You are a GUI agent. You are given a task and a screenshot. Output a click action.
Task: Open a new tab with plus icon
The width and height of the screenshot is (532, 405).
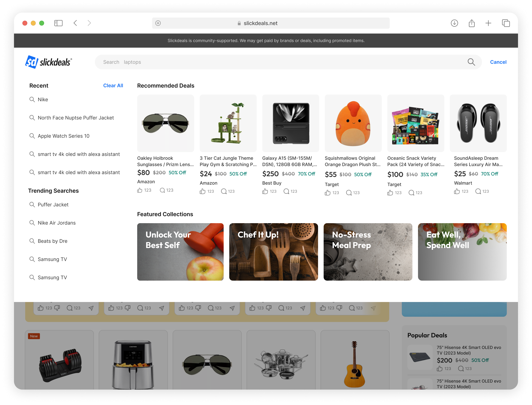point(488,23)
